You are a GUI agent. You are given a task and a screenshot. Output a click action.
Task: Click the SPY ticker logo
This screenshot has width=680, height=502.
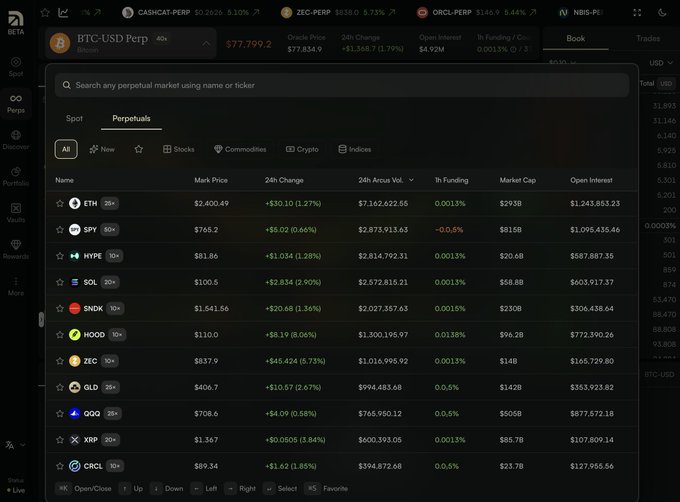pyautogui.click(x=75, y=230)
